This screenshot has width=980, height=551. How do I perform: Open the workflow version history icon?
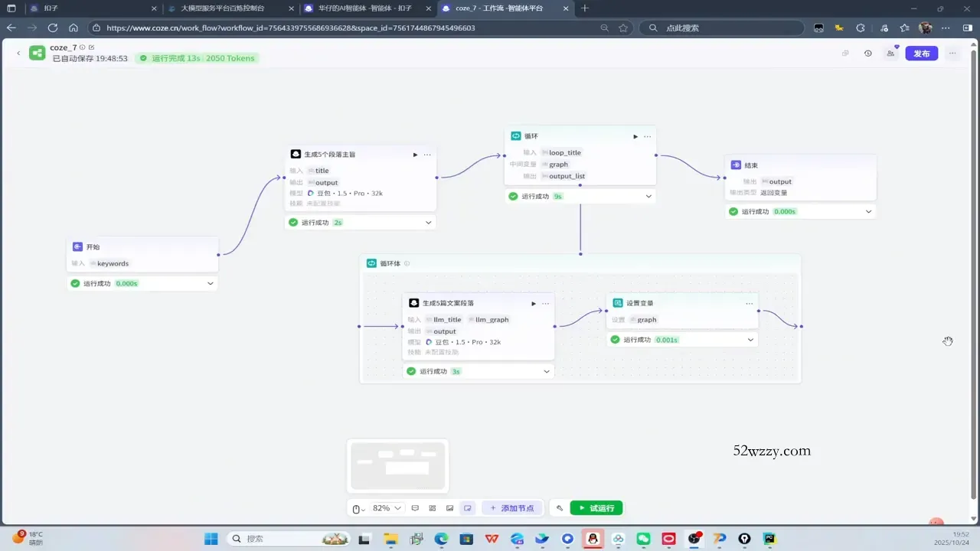(x=867, y=54)
